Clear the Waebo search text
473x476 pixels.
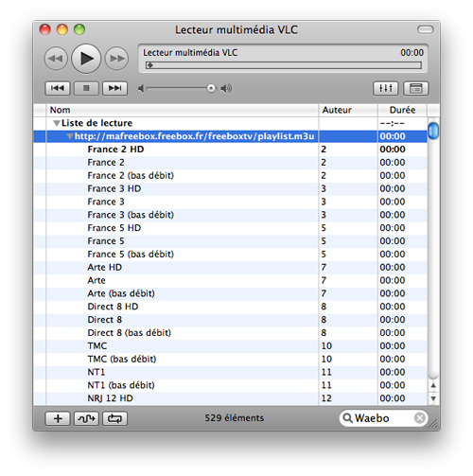[420, 418]
